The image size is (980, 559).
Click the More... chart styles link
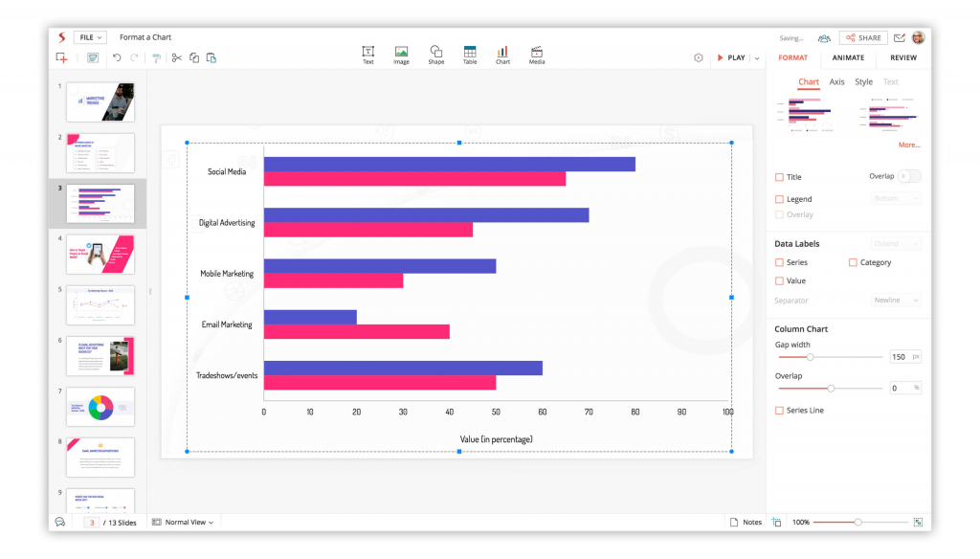(908, 145)
